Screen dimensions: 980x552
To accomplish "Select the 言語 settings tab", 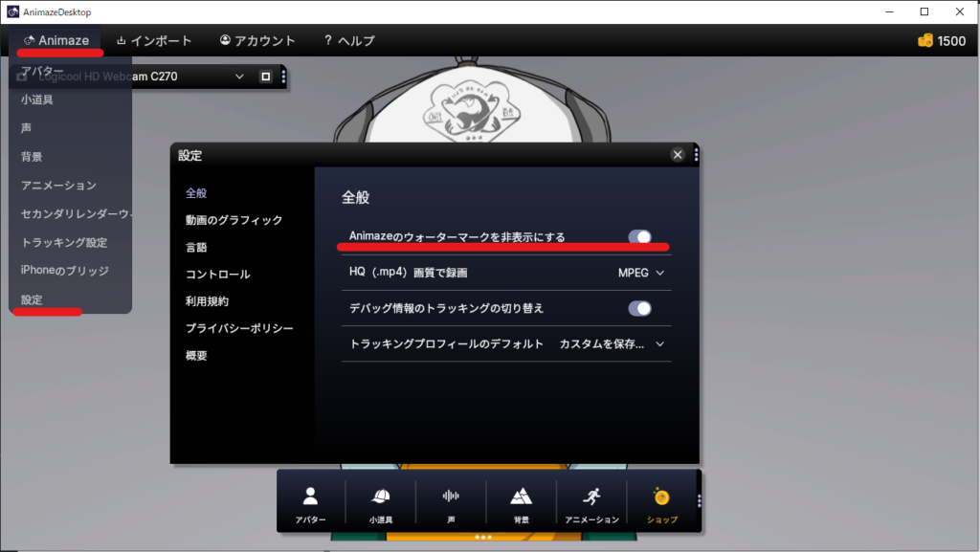I will (195, 247).
